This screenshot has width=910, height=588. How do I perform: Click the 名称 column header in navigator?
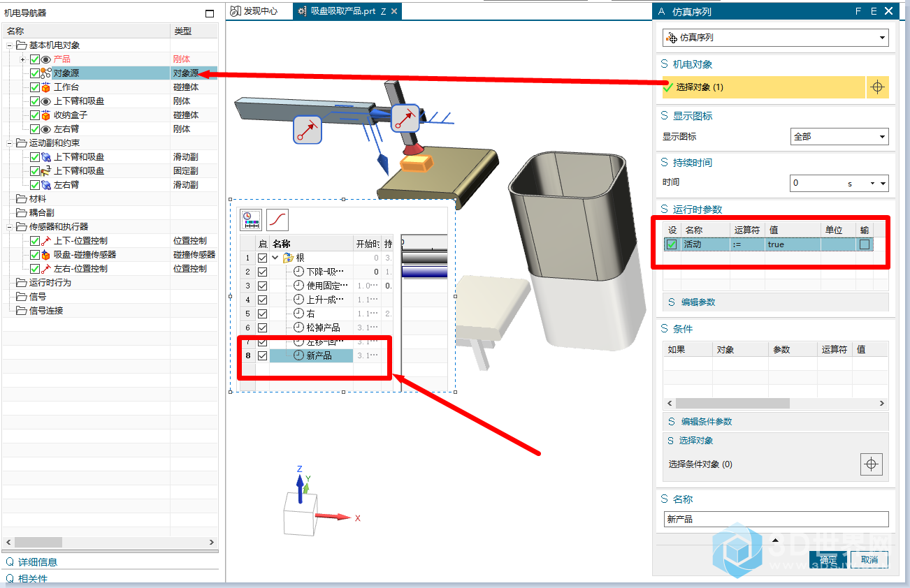[86, 31]
